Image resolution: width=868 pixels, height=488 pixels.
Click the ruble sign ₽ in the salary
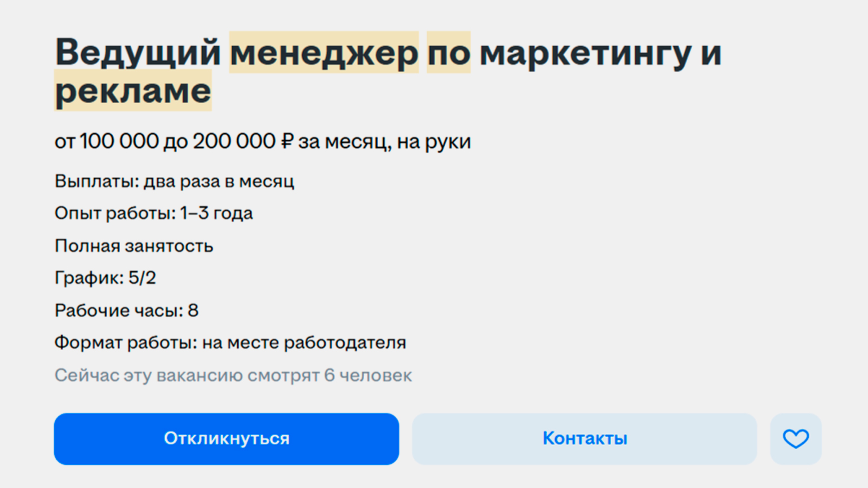[287, 141]
